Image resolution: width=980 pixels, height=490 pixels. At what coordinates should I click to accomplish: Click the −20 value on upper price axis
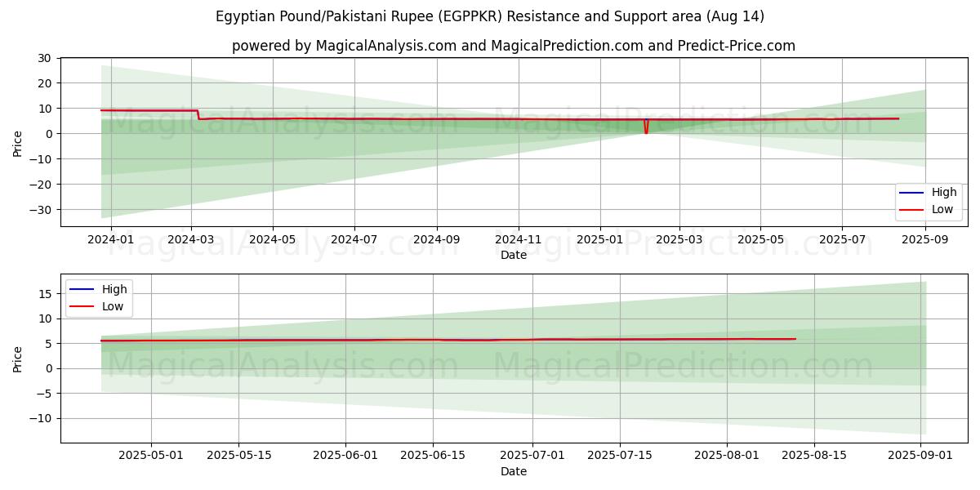pyautogui.click(x=42, y=185)
